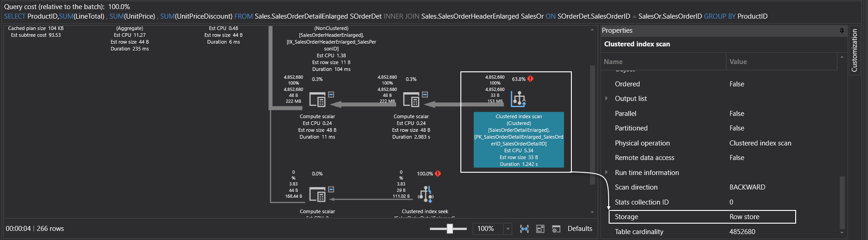
Task: Click the 00:00:04 elapsed time text
Action: point(18,229)
